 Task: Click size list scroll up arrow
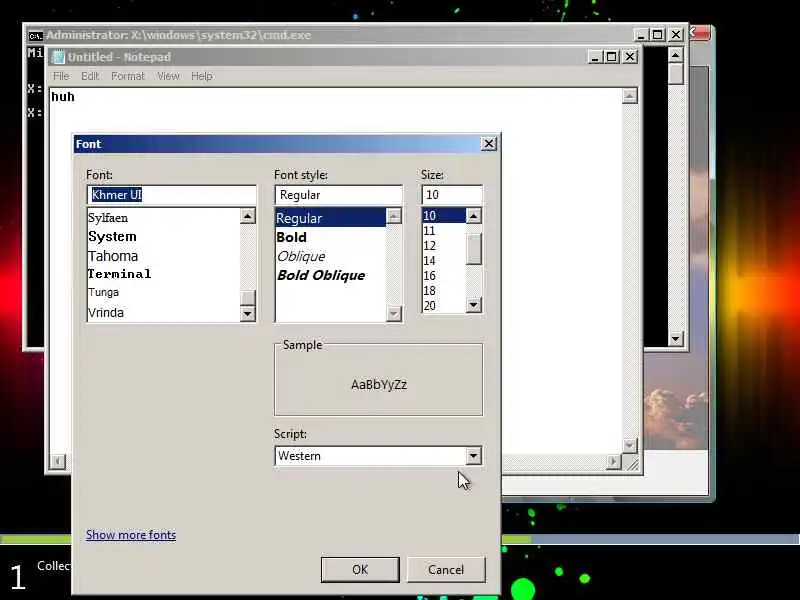coord(473,216)
